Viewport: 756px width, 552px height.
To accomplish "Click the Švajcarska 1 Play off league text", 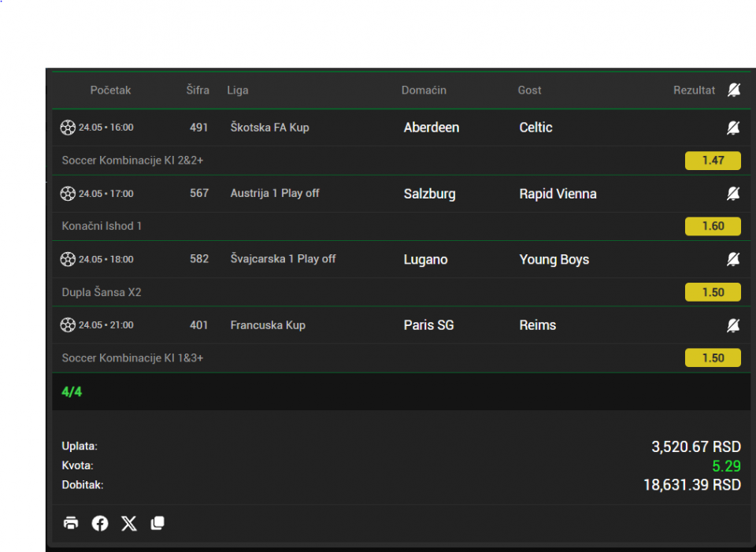I will 283,259.
